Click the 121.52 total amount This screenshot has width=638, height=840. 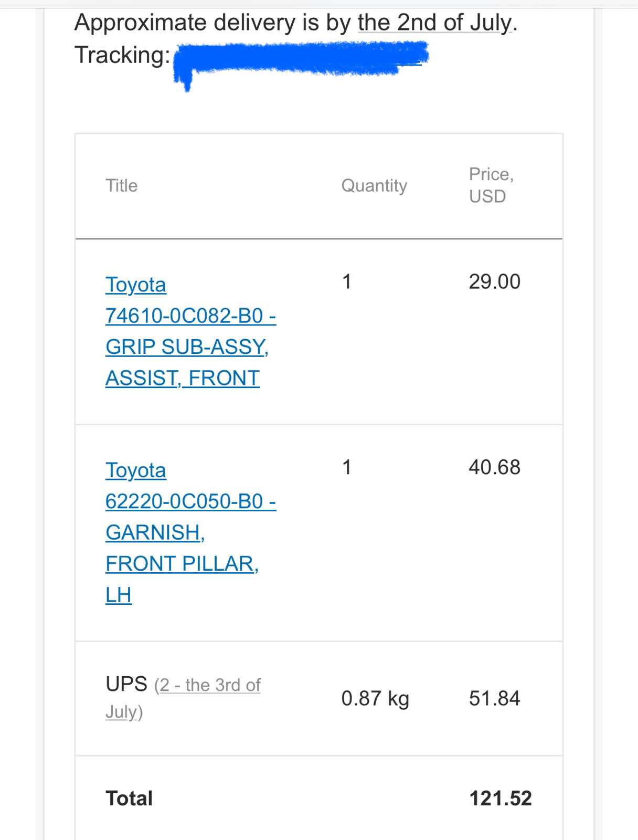(x=501, y=798)
